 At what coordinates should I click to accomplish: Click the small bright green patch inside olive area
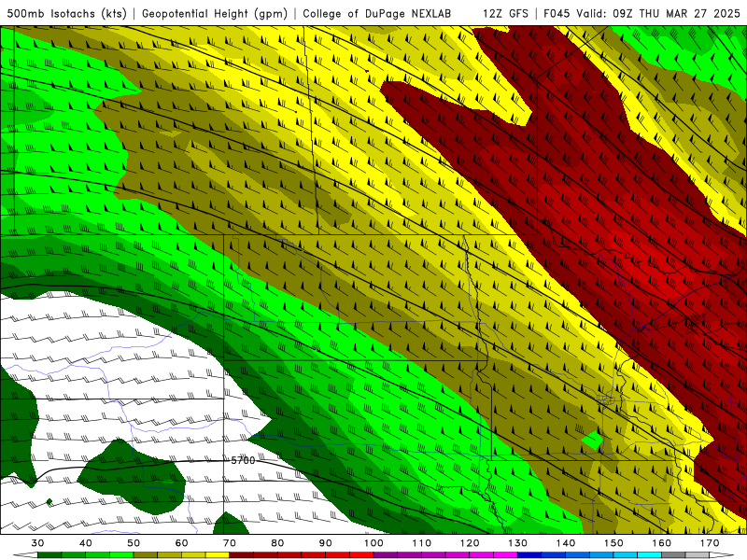[592, 440]
